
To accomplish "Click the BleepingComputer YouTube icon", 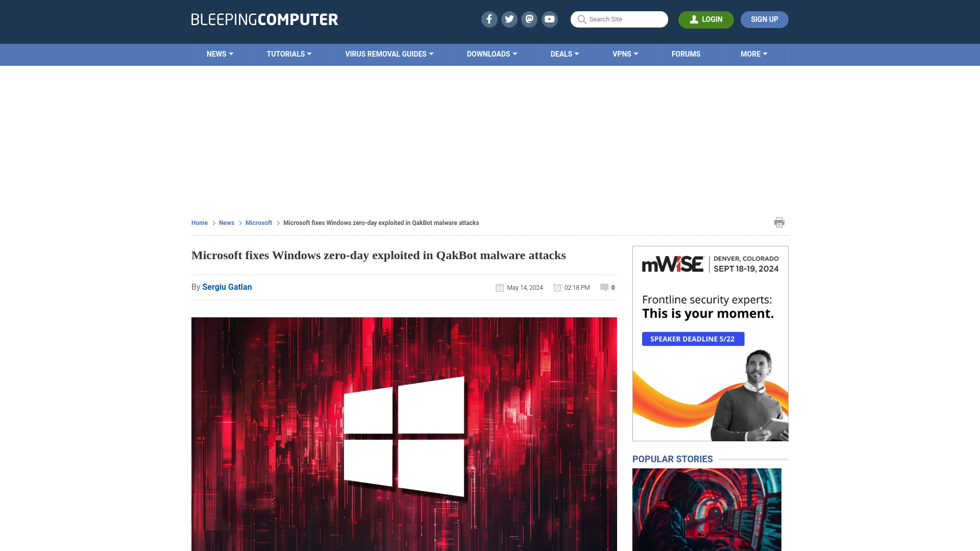I will (x=550, y=19).
